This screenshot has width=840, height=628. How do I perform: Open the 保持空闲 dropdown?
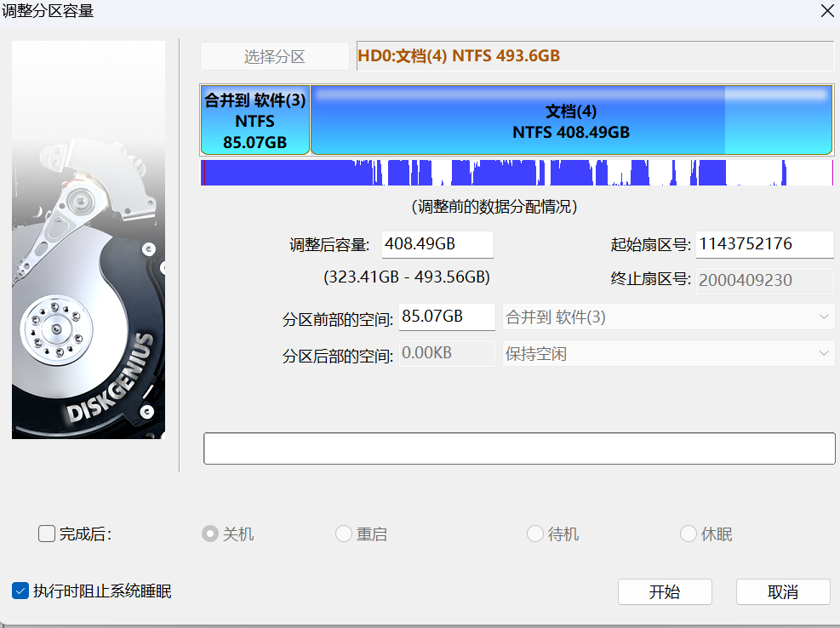point(669,354)
